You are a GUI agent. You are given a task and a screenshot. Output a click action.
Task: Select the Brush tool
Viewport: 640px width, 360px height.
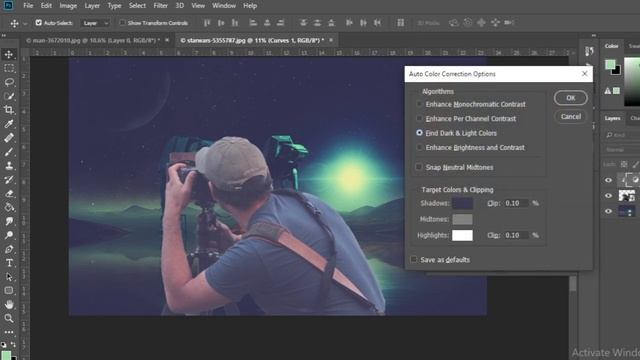9,151
